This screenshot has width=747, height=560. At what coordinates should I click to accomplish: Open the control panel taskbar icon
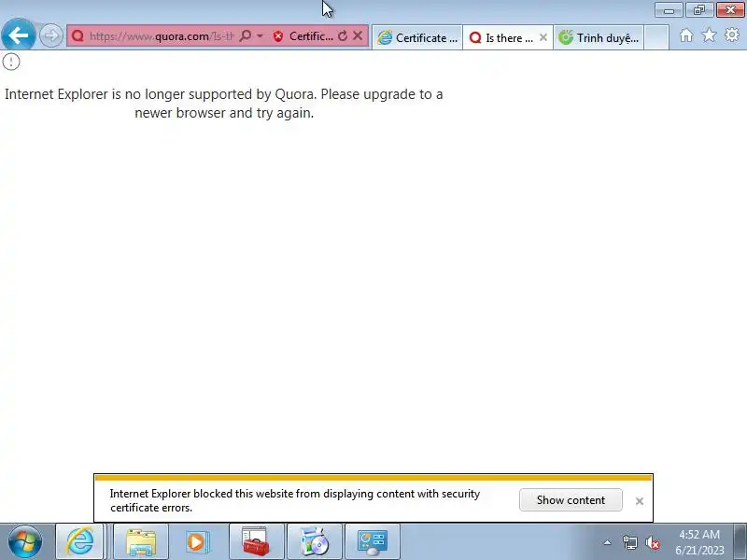click(372, 541)
